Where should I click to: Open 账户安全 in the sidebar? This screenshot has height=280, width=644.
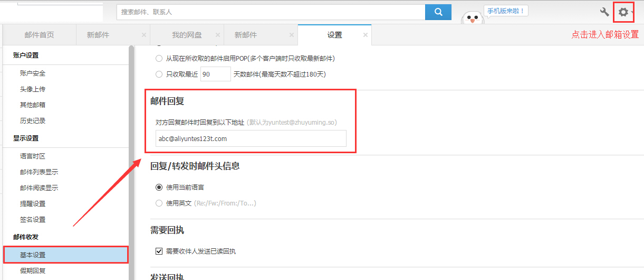(33, 73)
